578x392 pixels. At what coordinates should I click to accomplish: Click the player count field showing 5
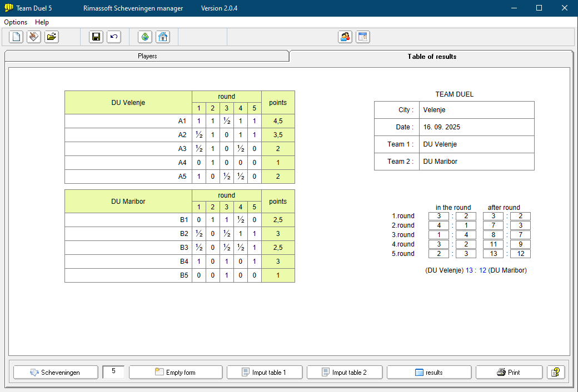point(113,371)
